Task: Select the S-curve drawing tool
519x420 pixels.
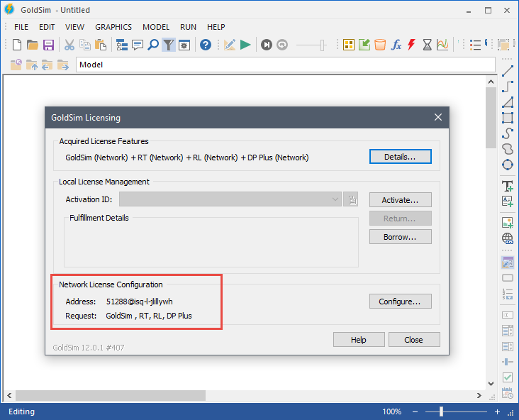Action: coord(508,133)
